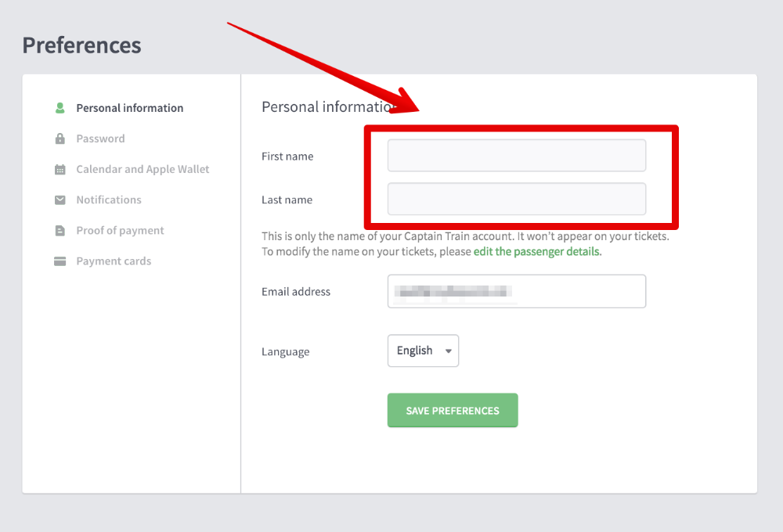Click the Preferences page heading

pyautogui.click(x=82, y=45)
